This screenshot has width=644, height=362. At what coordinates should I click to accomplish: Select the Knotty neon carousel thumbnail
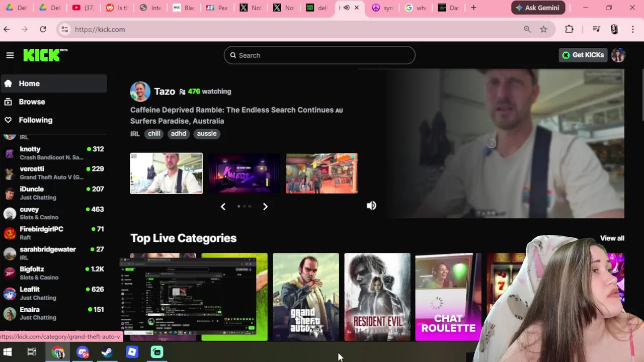coord(244,173)
